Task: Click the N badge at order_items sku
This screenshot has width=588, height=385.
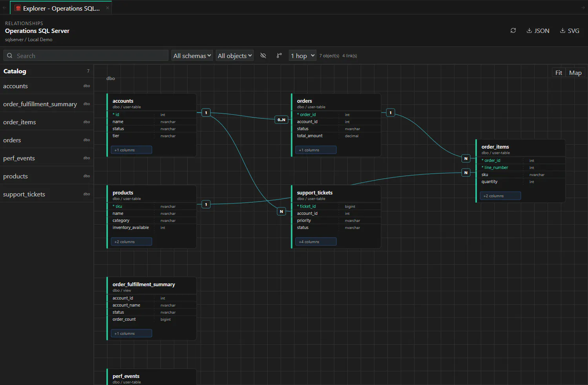Action: coord(466,173)
